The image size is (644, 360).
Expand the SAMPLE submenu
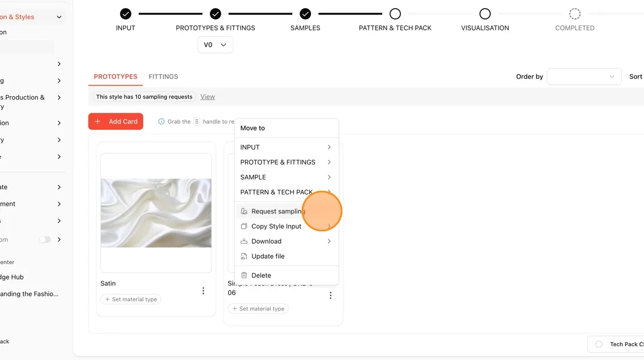click(286, 177)
